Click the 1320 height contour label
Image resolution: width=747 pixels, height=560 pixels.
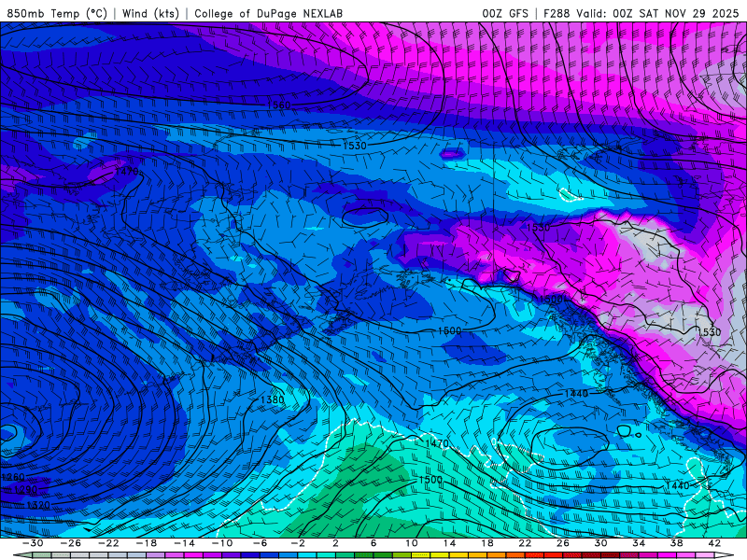point(38,505)
